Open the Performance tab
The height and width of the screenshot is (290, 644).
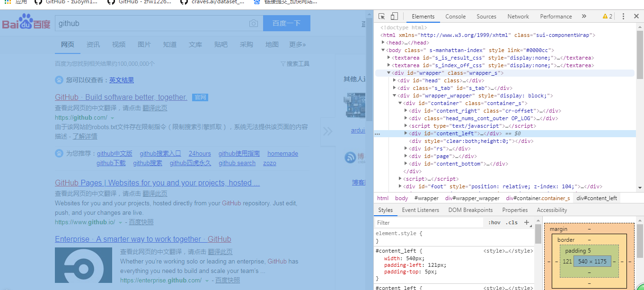point(556,16)
